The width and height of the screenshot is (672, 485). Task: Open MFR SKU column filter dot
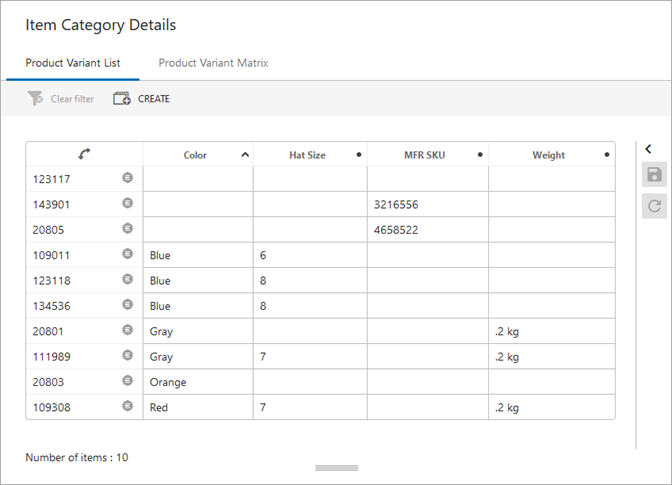tap(481, 155)
